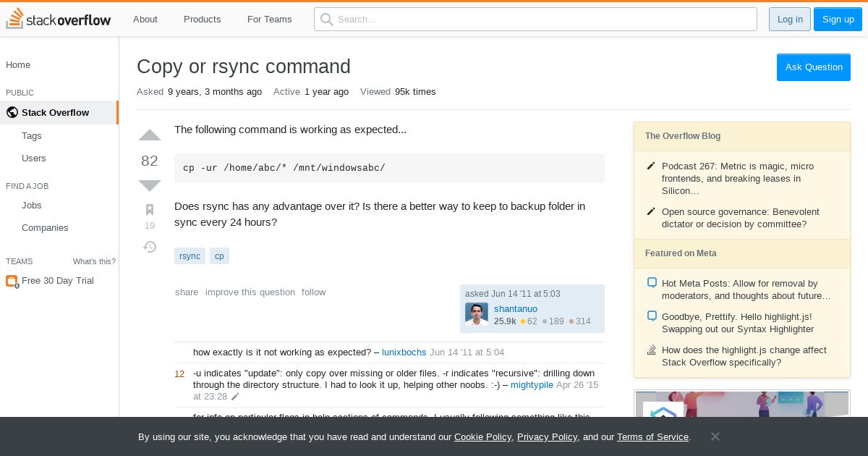Click the Stack Overflow logo
The width and height of the screenshot is (868, 456).
click(x=59, y=19)
